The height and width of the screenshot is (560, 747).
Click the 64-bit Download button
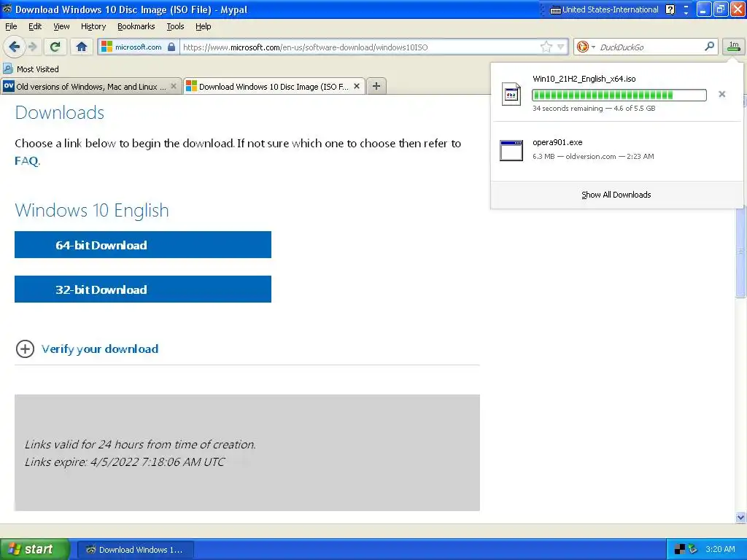coord(143,245)
